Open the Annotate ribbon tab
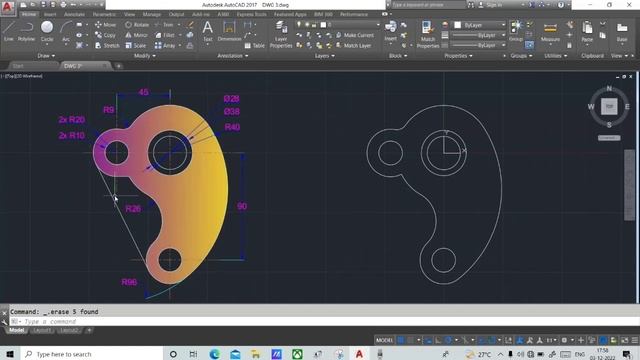This screenshot has width=640, height=360. 74,14
